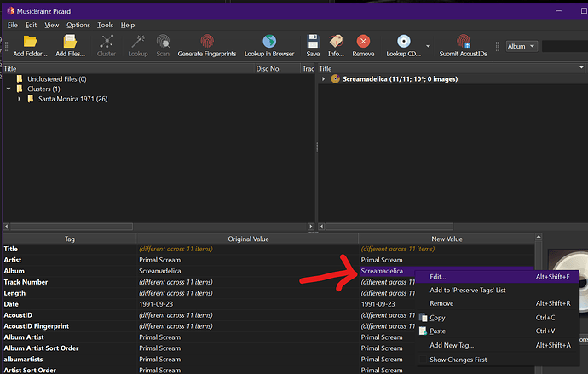588x374 pixels.
Task: Click the search input field in toolbar
Action: point(564,46)
